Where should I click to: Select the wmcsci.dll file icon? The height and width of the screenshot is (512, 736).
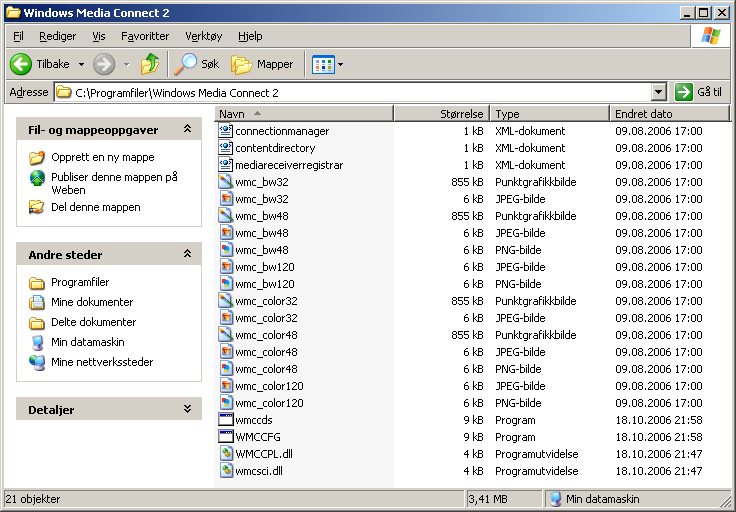click(226, 471)
